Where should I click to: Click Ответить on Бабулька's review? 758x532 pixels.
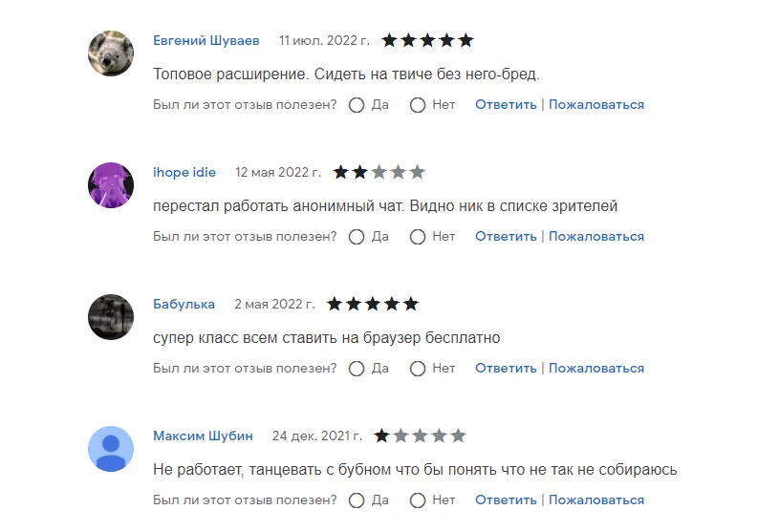click(x=506, y=368)
